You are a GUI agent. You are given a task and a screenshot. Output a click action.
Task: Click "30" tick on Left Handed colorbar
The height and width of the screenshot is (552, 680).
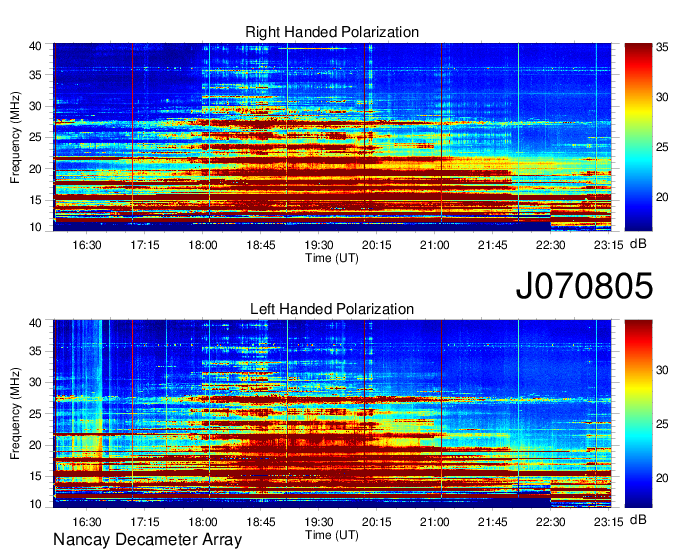(662, 370)
